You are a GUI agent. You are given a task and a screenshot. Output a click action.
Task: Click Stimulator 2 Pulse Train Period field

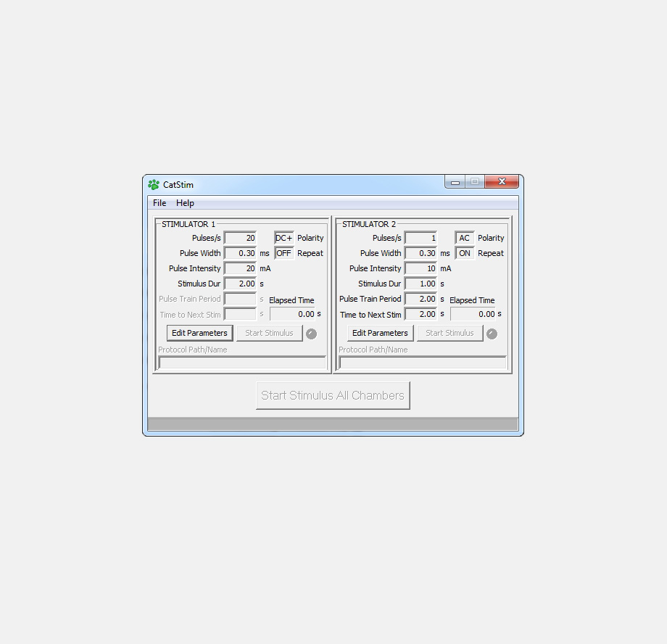420,299
